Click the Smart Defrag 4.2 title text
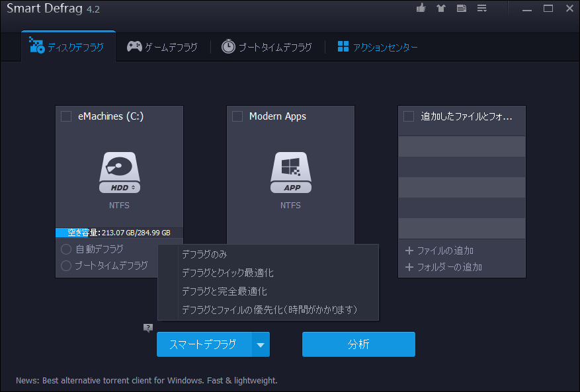Image resolution: width=580 pixels, height=392 pixels. [54, 8]
